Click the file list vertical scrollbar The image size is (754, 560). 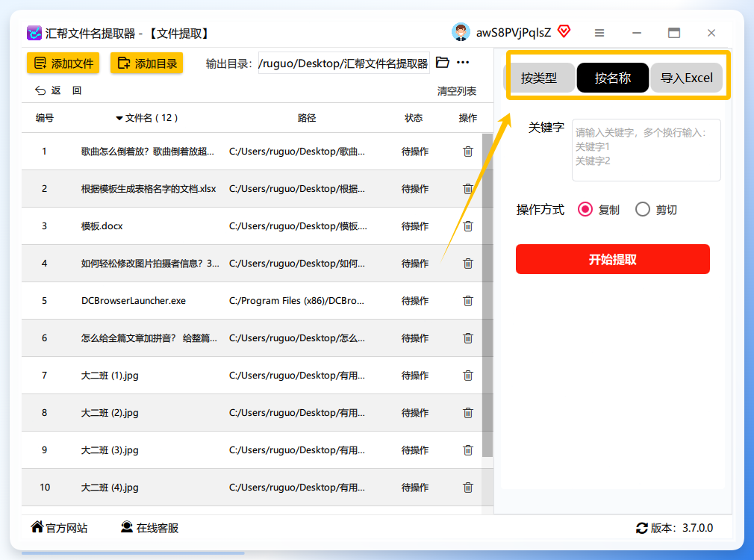tap(487, 295)
